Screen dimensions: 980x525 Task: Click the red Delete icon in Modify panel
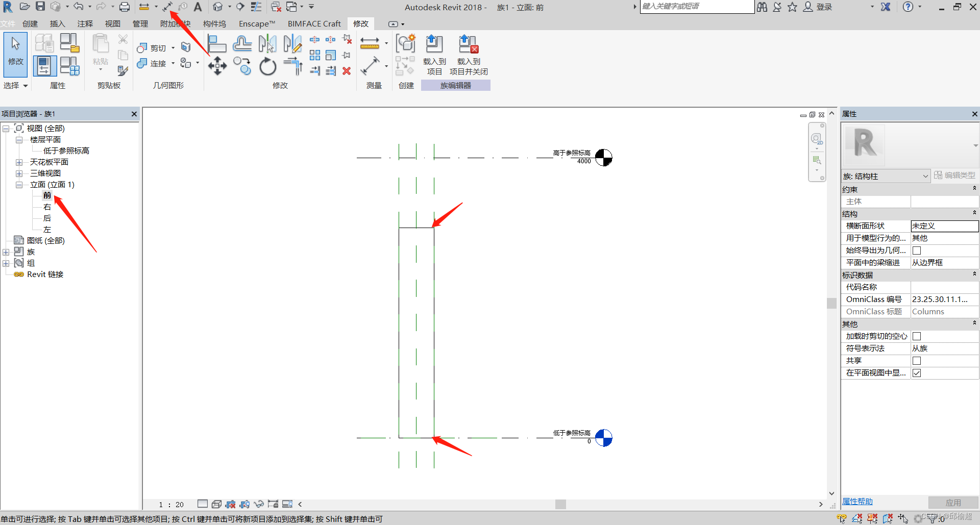pos(347,71)
